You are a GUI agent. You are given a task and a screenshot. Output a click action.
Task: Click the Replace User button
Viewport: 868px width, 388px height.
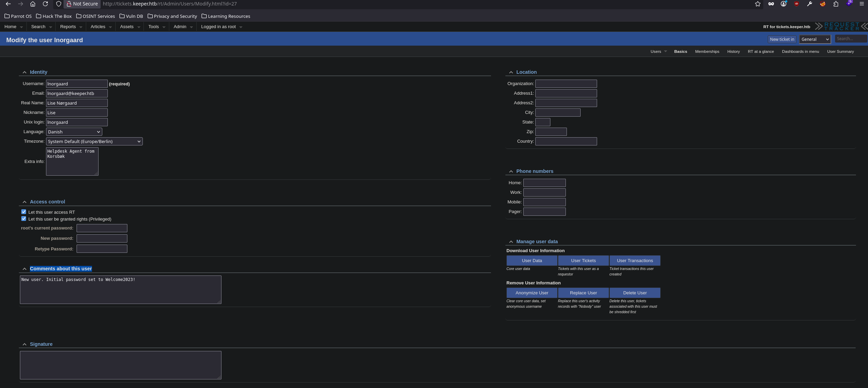point(583,293)
